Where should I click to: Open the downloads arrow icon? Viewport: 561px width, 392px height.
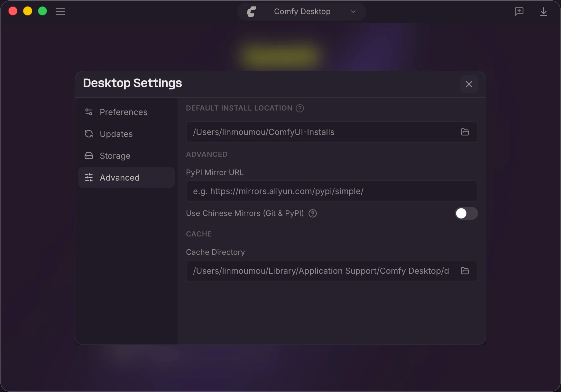544,12
